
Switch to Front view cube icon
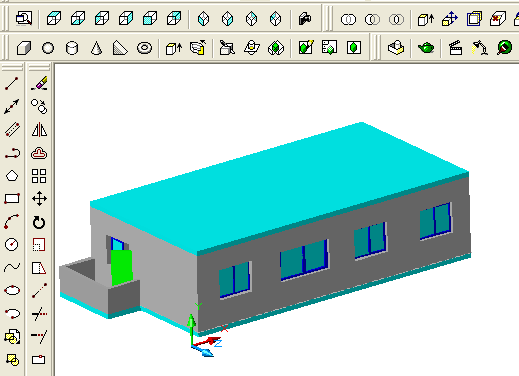point(150,18)
